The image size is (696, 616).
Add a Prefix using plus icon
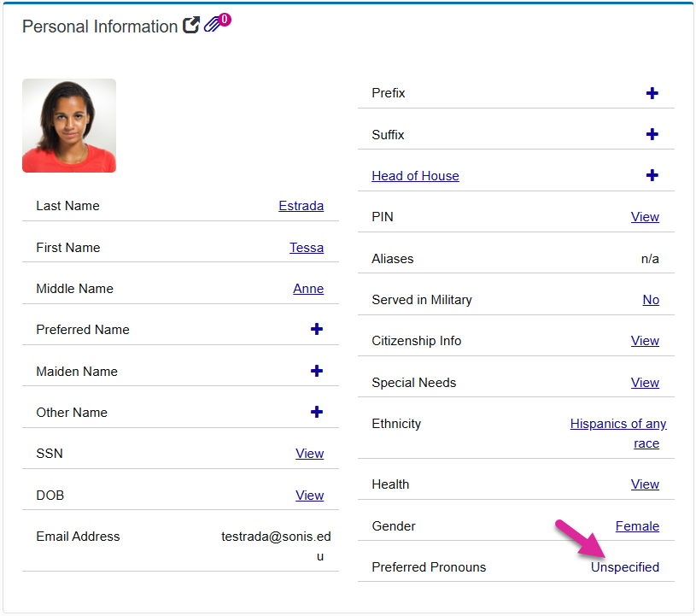click(652, 93)
